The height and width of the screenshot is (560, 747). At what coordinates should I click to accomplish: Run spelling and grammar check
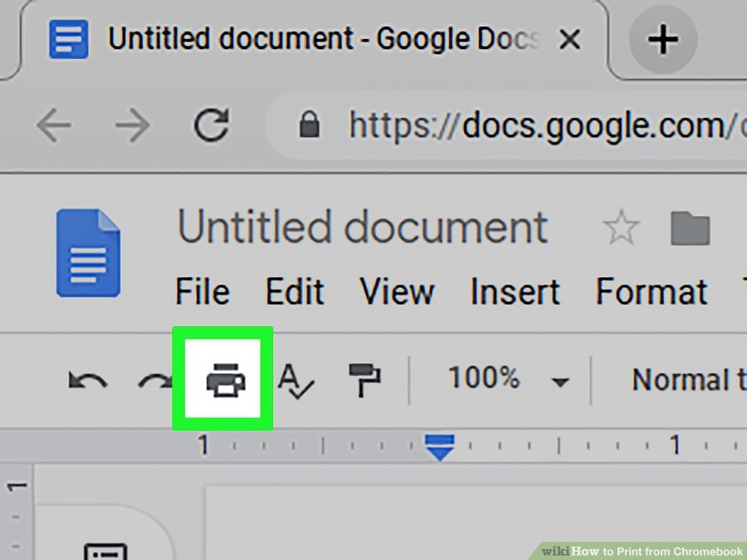pyautogui.click(x=295, y=381)
